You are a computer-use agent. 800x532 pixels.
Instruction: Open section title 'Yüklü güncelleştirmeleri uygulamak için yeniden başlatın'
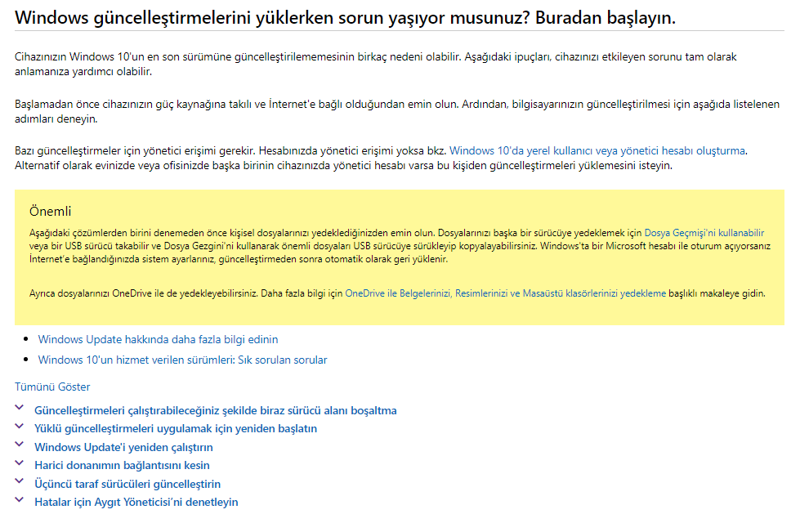tap(176, 429)
